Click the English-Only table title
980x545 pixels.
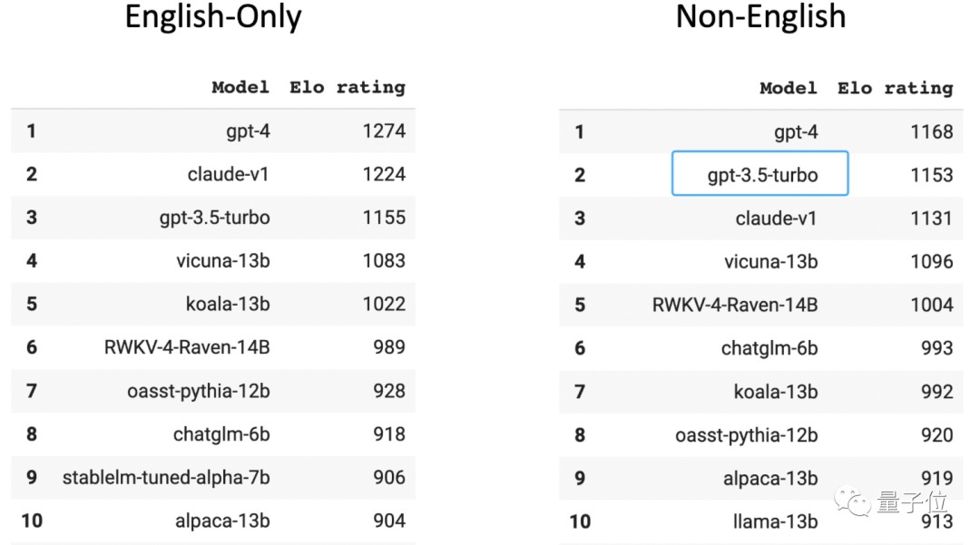(213, 18)
